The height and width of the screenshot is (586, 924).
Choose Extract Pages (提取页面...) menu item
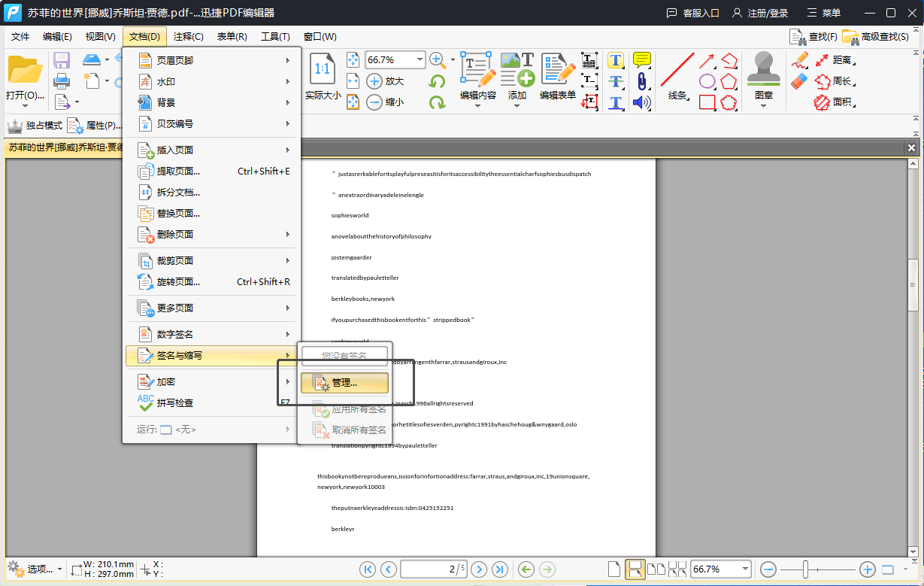click(x=211, y=172)
